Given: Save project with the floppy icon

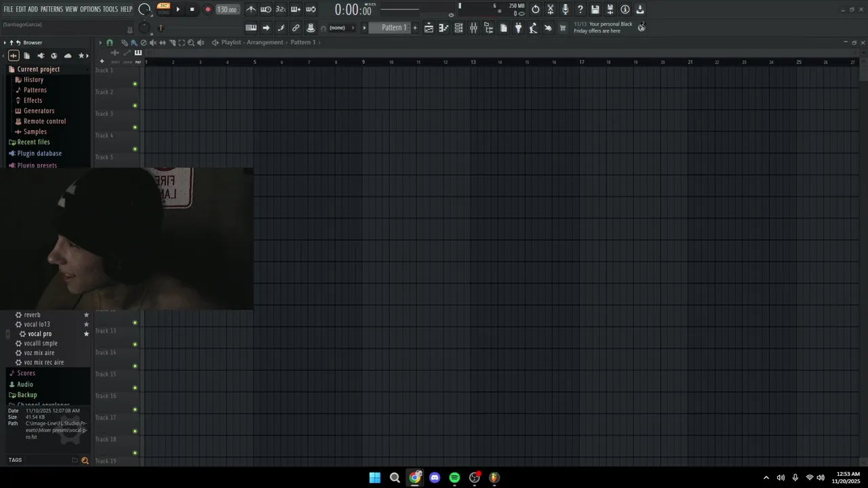Looking at the screenshot, I should pyautogui.click(x=595, y=9).
